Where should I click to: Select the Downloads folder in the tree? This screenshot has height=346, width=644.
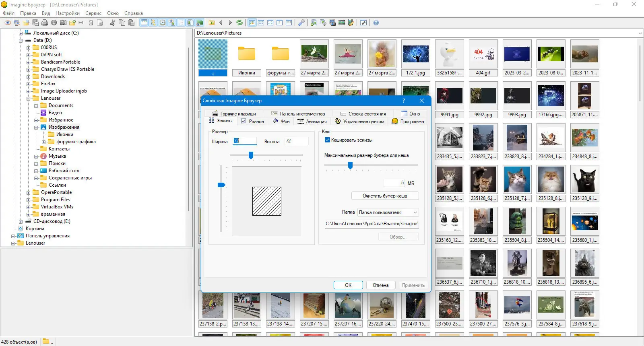click(x=53, y=76)
